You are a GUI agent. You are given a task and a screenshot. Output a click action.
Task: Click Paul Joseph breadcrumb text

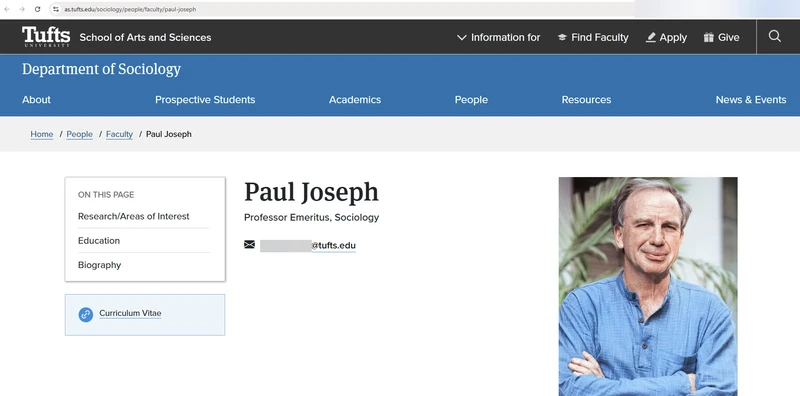coord(169,134)
